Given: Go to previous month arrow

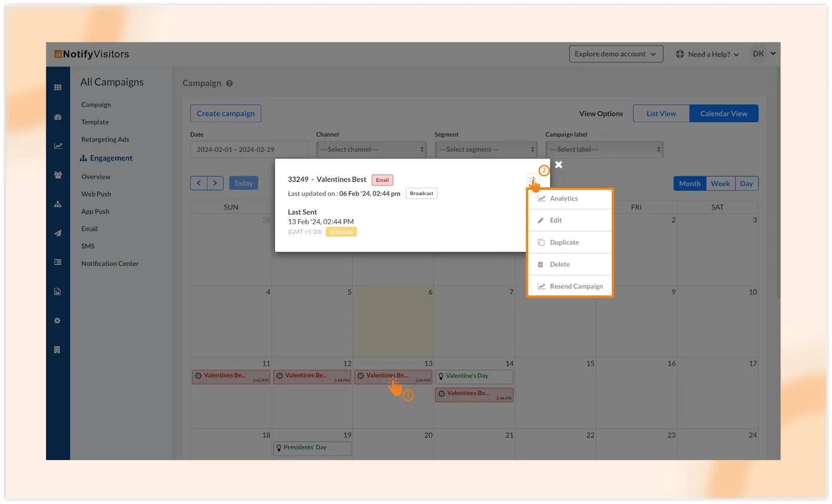Looking at the screenshot, I should 199,183.
